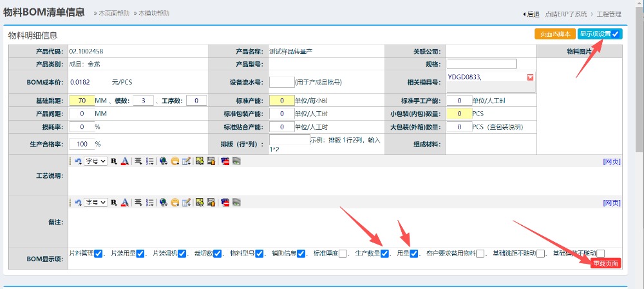Remove mold number YDGD0833 with red X
The image size is (644, 289).
(x=530, y=77)
